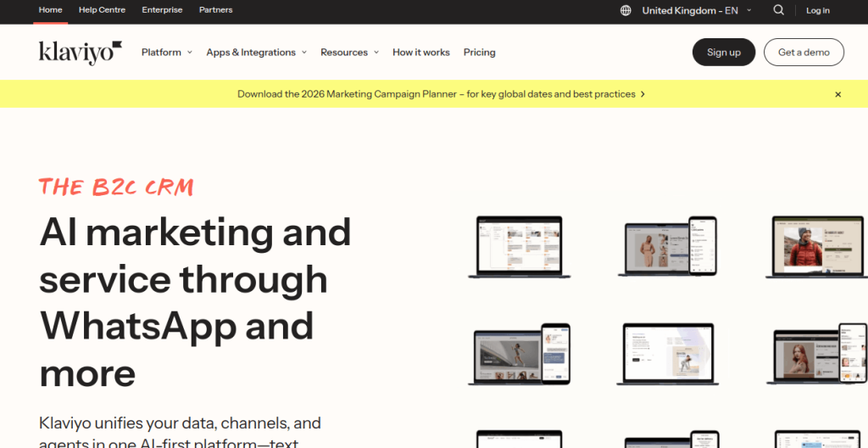Image resolution: width=868 pixels, height=448 pixels.
Task: Open the Klaviyo logo homepage link
Action: coord(81,53)
